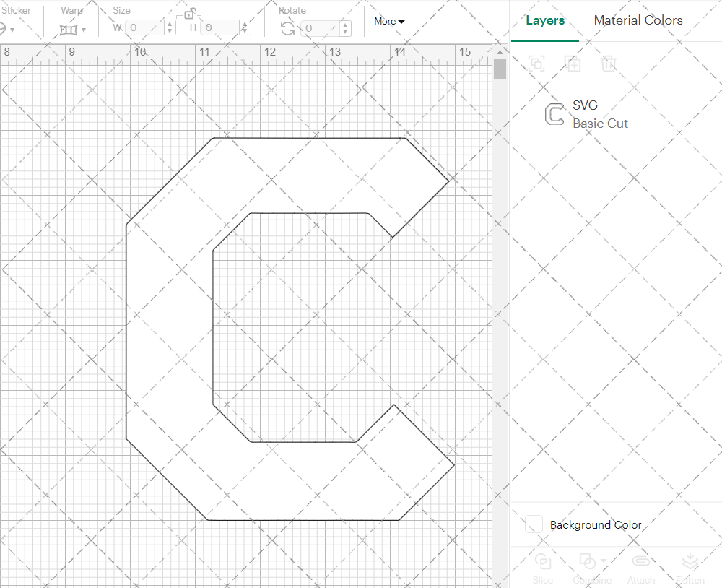
Task: Click the Delete layer trash icon
Action: [x=608, y=63]
